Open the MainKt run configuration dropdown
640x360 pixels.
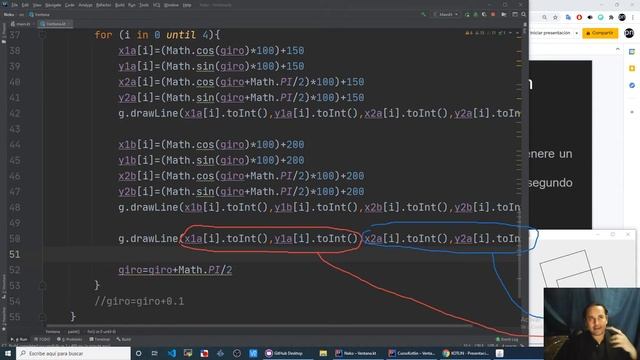[446, 14]
